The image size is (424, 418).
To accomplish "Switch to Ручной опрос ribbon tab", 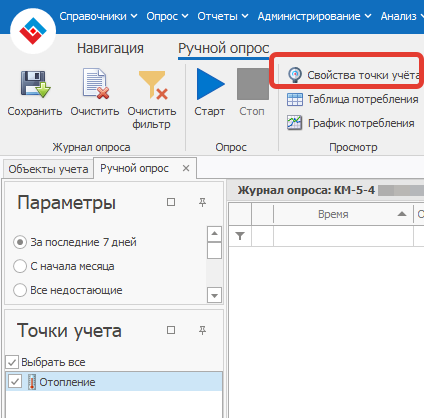I will click(x=223, y=49).
